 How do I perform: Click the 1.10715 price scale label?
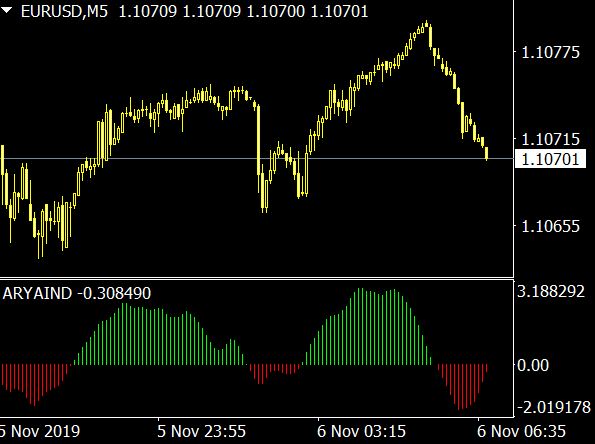point(551,140)
